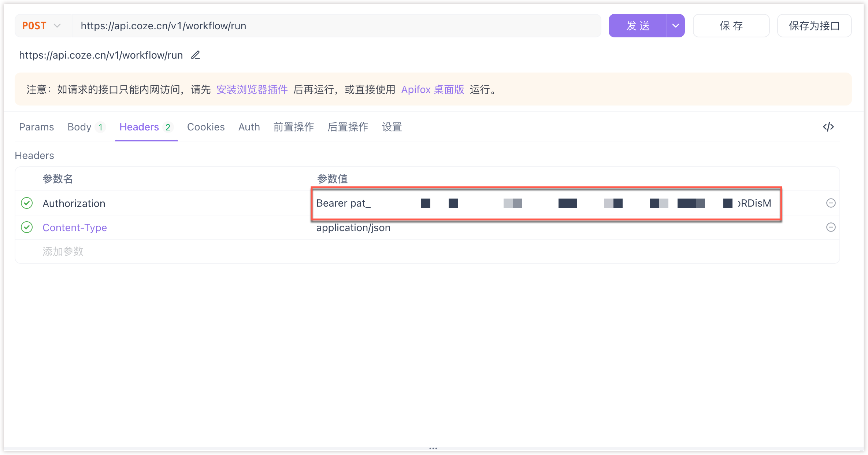Follow the 安装浏览器插件 link
Screen dimensions: 868x455
point(252,89)
